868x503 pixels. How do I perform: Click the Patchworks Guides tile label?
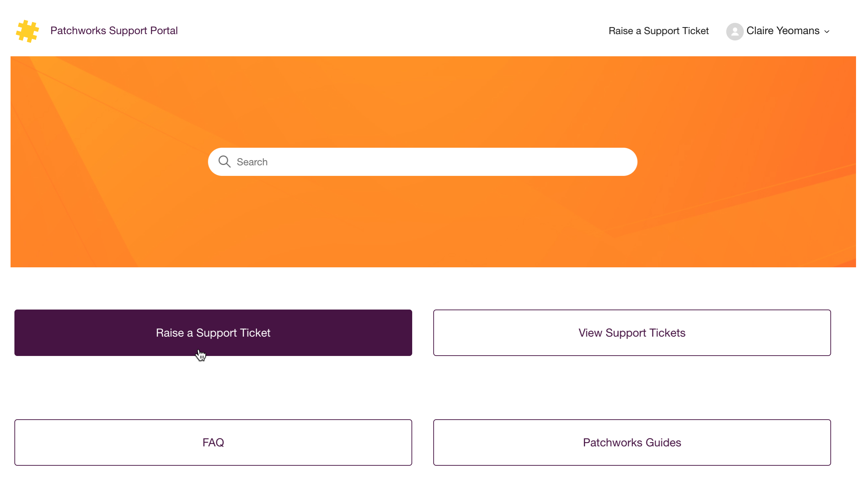[x=632, y=442]
